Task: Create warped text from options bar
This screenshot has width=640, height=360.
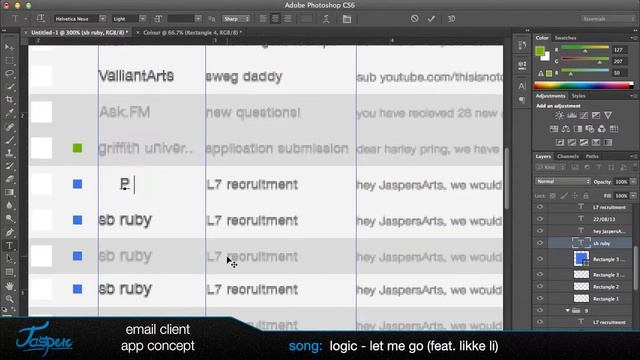Action: (326, 19)
